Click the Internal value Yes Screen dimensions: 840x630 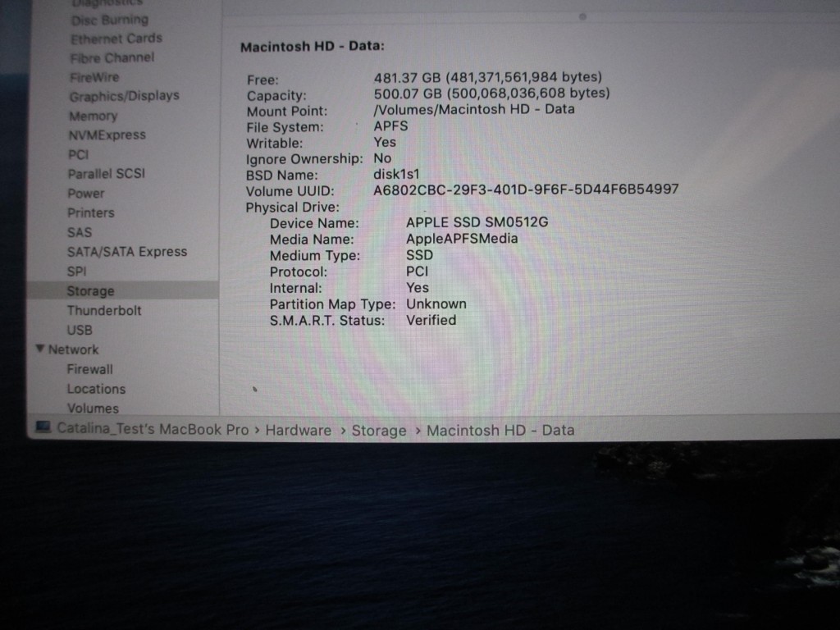(x=418, y=288)
